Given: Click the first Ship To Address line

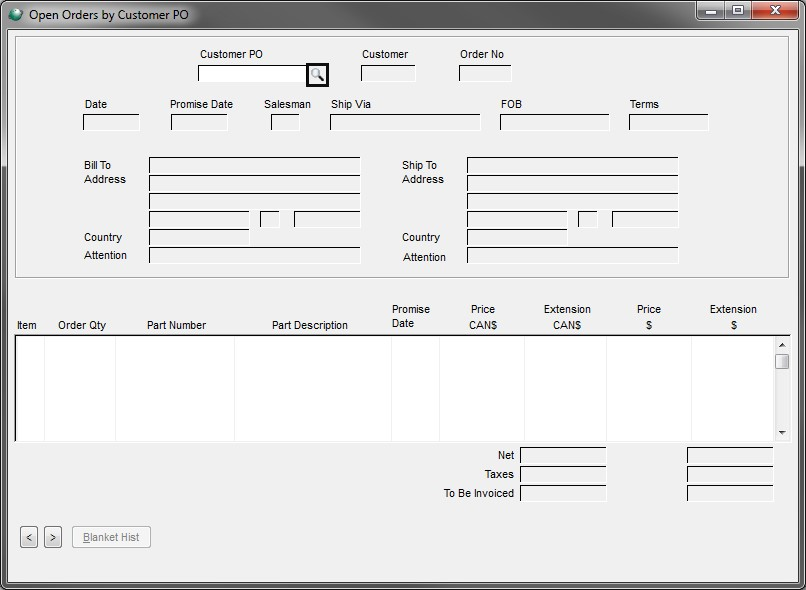Looking at the screenshot, I should [573, 166].
